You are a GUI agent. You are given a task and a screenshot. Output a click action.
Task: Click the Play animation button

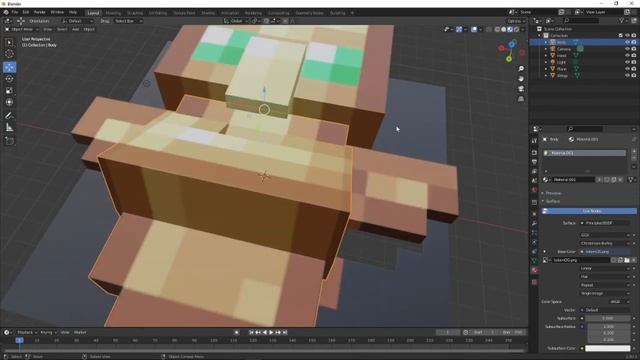pos(271,332)
